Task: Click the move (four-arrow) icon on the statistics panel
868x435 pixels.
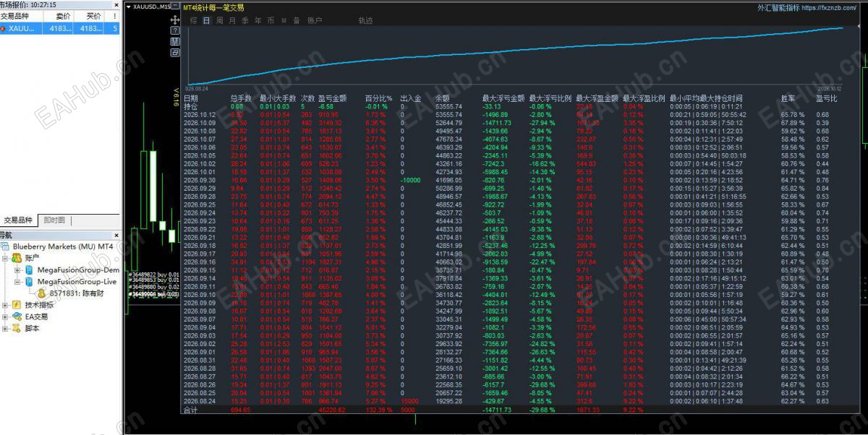Action: [x=175, y=21]
